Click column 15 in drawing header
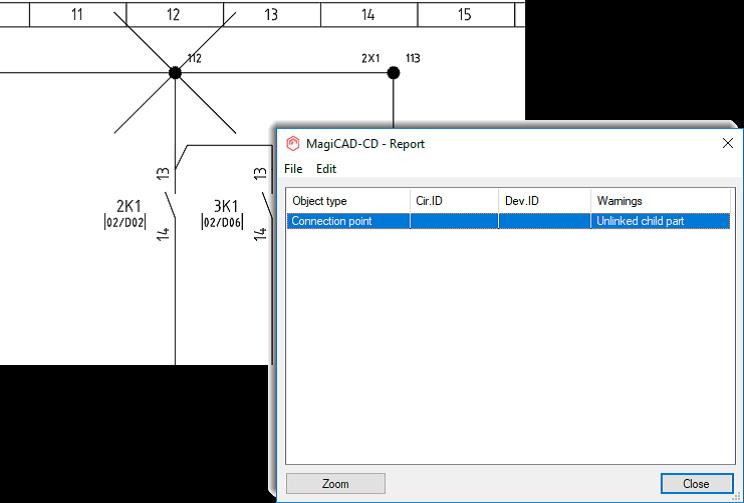The height and width of the screenshot is (503, 744). pyautogui.click(x=466, y=14)
